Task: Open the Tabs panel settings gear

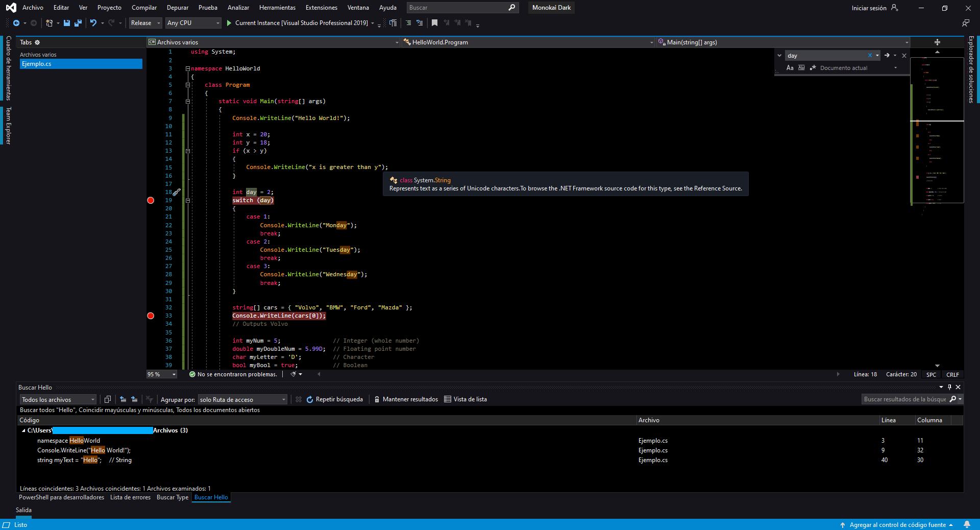Action: pyautogui.click(x=37, y=42)
